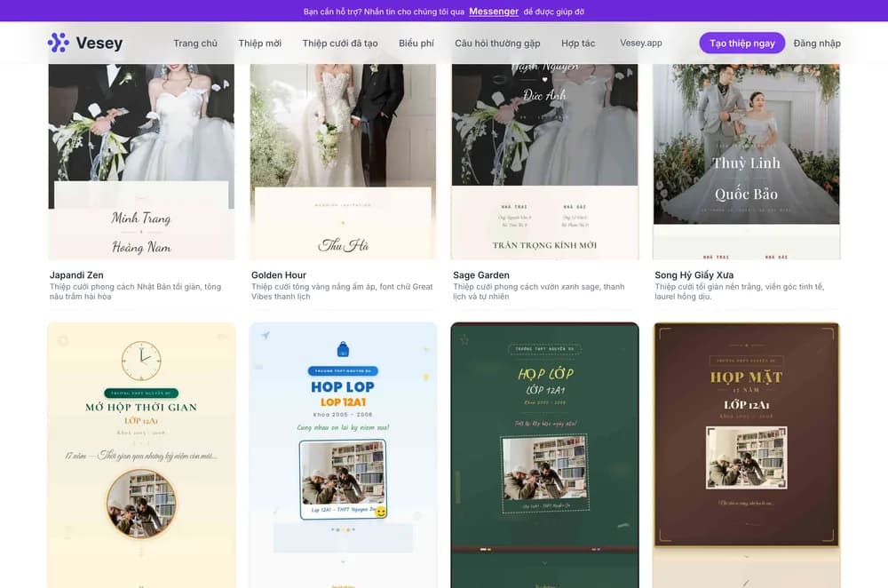Click Golden Hour description text
Viewport: 888px width, 588px height.
tap(342, 291)
